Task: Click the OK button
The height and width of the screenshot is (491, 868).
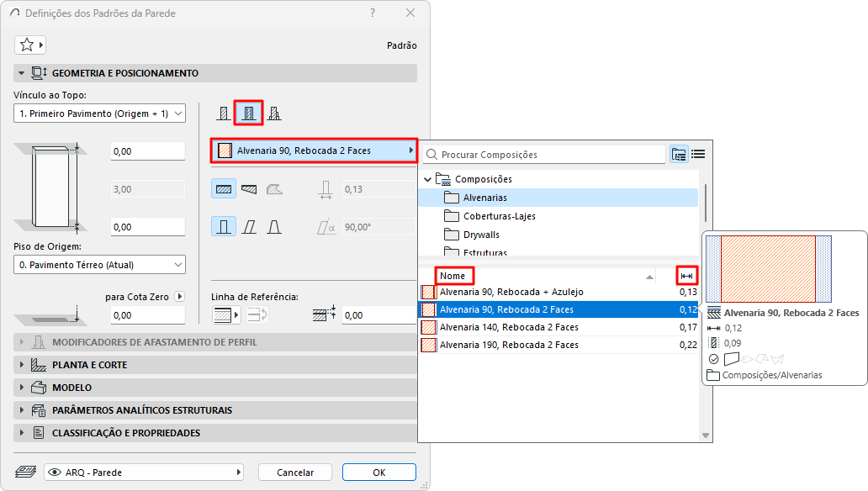Action: pyautogui.click(x=378, y=473)
